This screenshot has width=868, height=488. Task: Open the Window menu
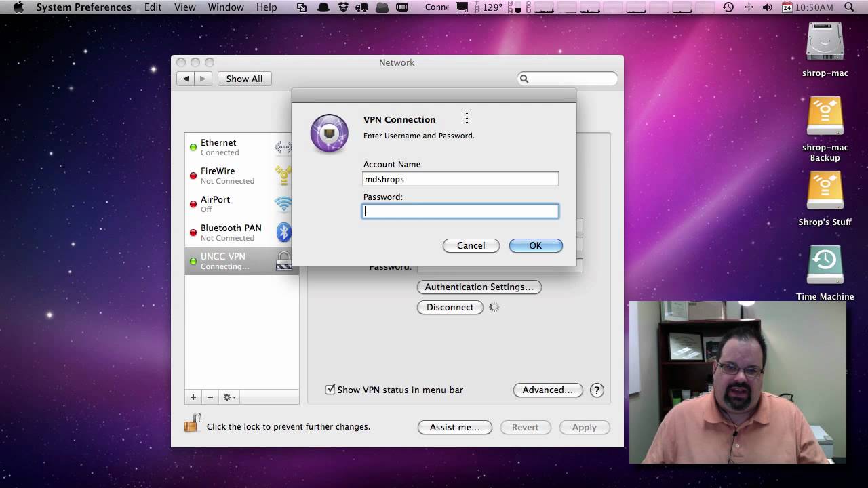[226, 7]
